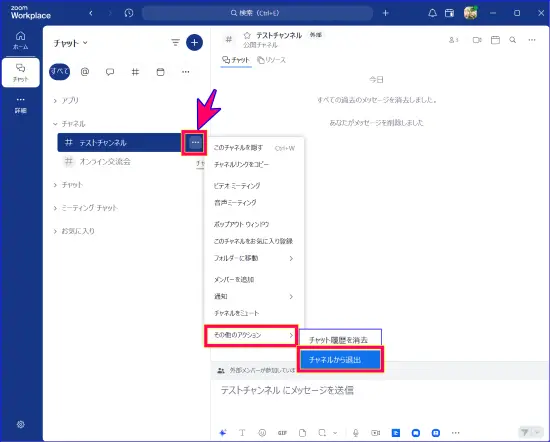550x442 pixels.
Task: Click the blue new chat plus button
Action: [x=194, y=43]
